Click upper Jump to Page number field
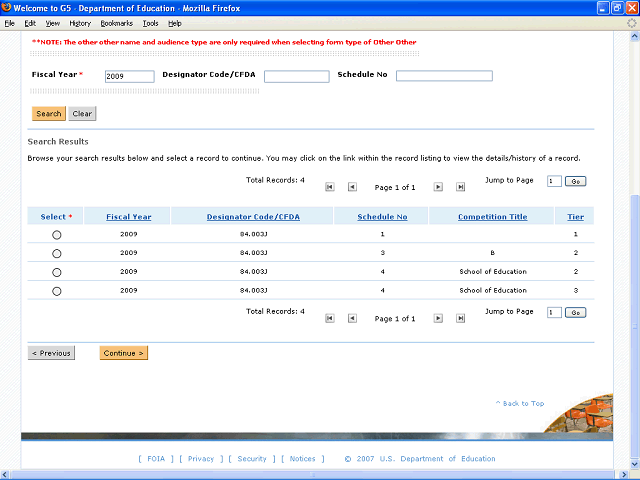 [554, 181]
